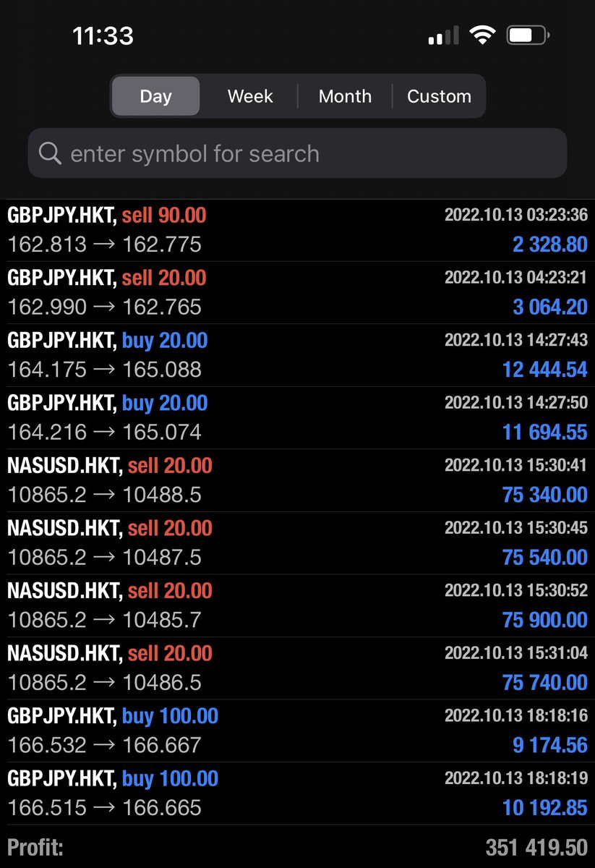Select the Day filter tab
This screenshot has width=595, height=868.
pyautogui.click(x=155, y=95)
